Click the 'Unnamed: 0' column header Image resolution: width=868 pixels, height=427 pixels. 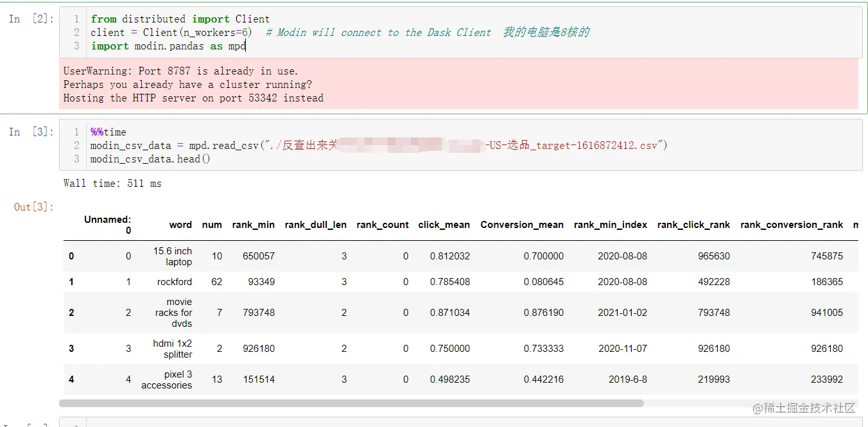pos(107,225)
